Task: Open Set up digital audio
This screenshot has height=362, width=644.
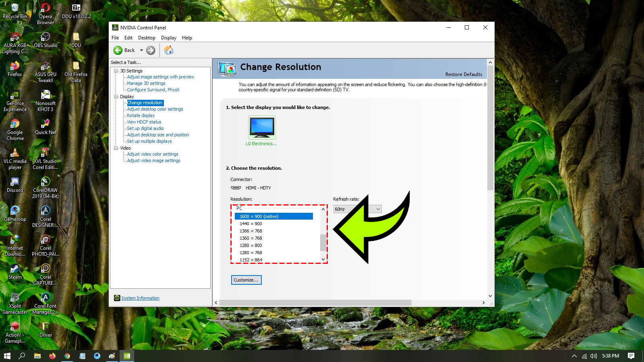Action: (145, 128)
